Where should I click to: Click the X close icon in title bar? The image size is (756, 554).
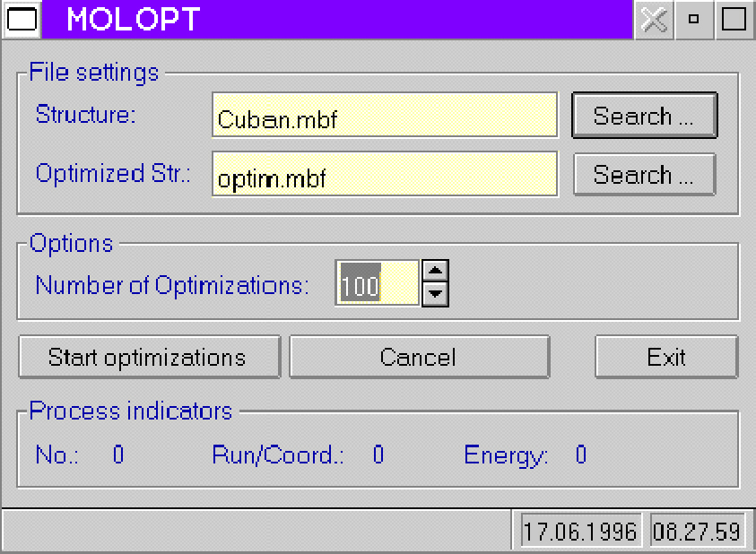point(655,20)
